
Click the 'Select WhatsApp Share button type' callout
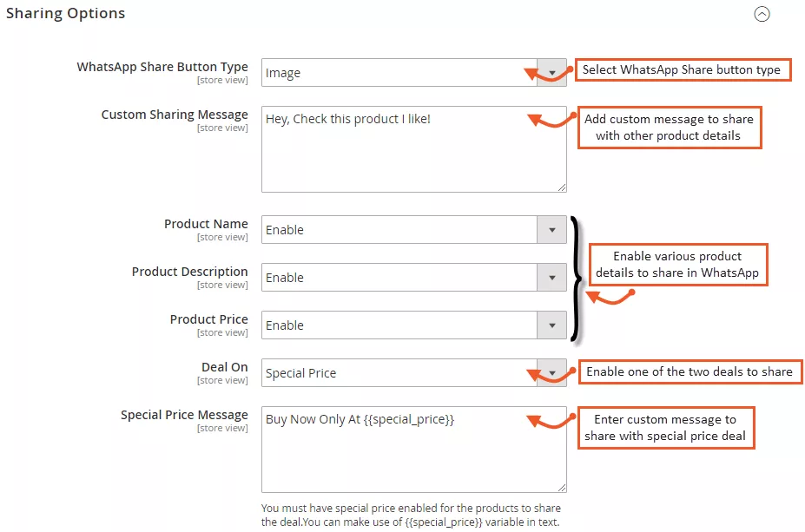click(x=683, y=69)
